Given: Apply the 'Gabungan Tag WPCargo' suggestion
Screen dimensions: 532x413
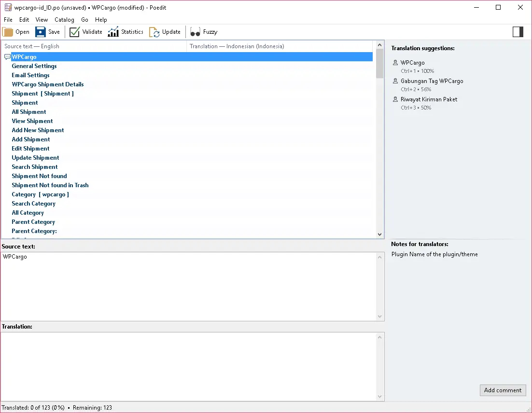Looking at the screenshot, I should [432, 81].
